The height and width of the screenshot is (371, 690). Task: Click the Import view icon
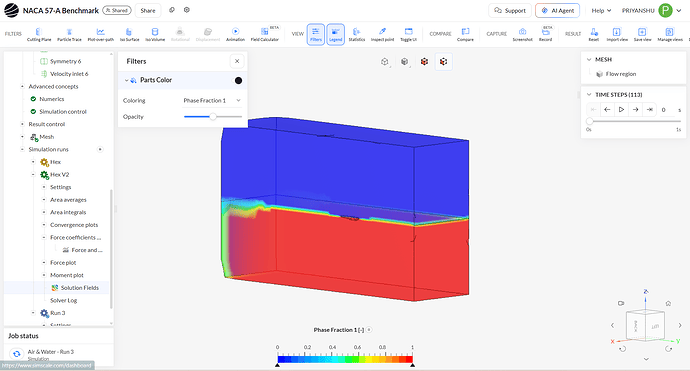coord(617,34)
